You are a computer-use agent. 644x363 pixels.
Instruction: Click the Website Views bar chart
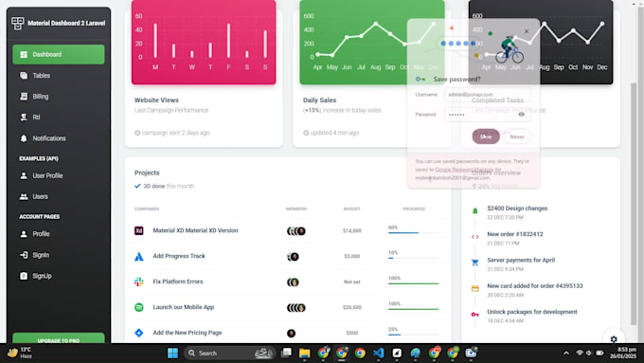(204, 43)
